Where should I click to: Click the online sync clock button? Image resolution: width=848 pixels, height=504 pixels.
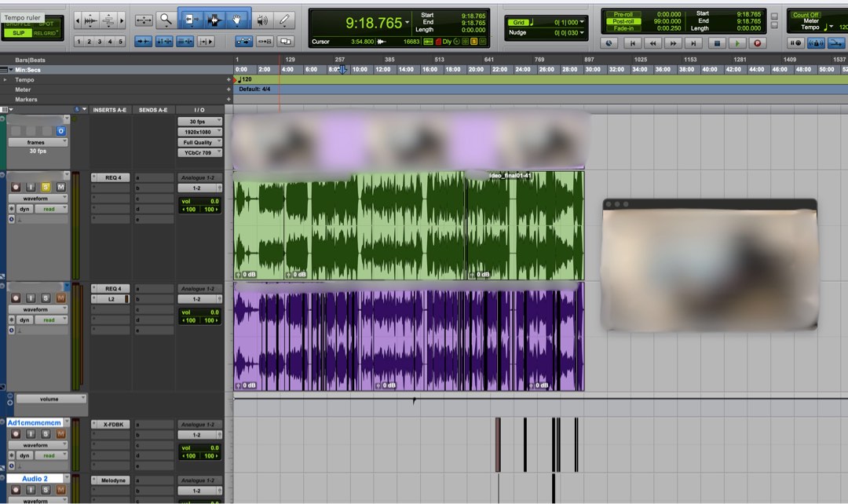click(x=609, y=42)
